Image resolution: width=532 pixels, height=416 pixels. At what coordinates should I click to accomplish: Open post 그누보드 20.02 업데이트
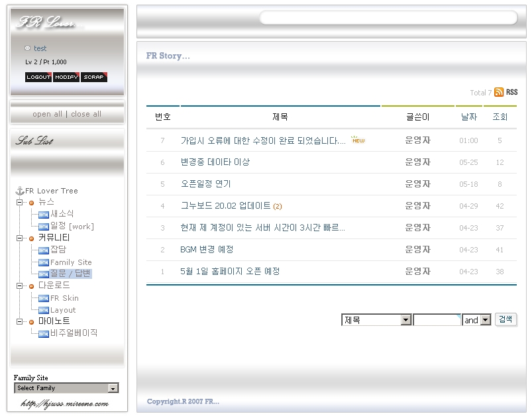click(226, 205)
